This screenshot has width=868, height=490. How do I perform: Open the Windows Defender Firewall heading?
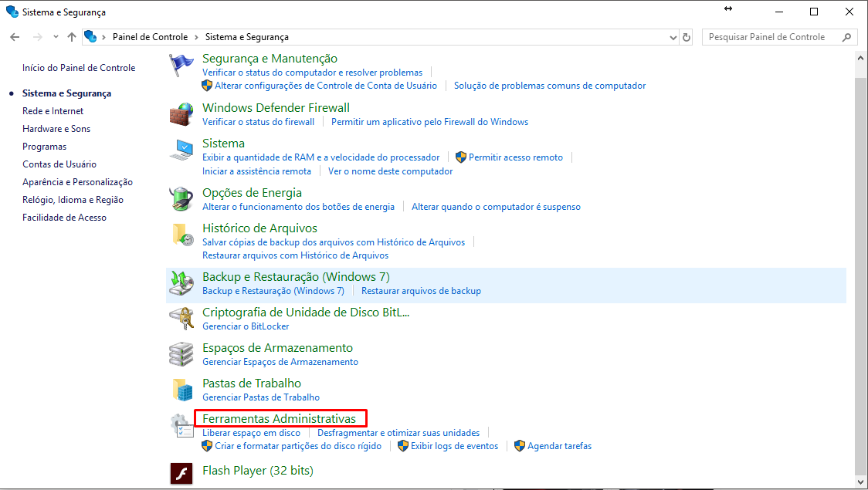(276, 107)
